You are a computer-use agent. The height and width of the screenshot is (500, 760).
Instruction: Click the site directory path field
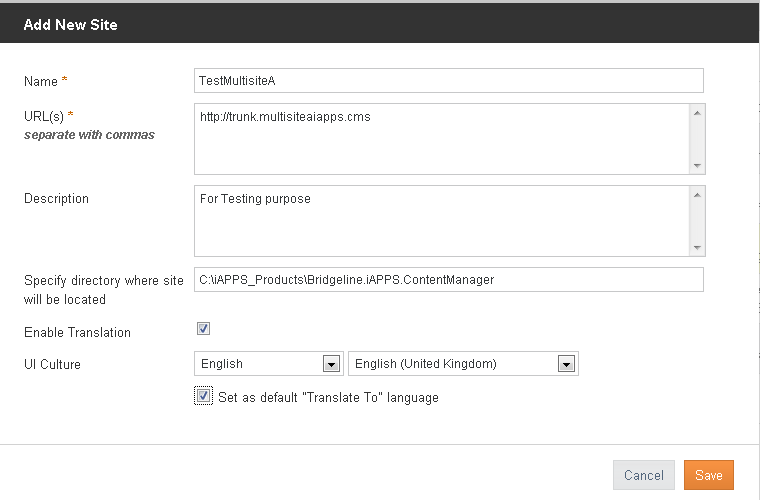[449, 280]
